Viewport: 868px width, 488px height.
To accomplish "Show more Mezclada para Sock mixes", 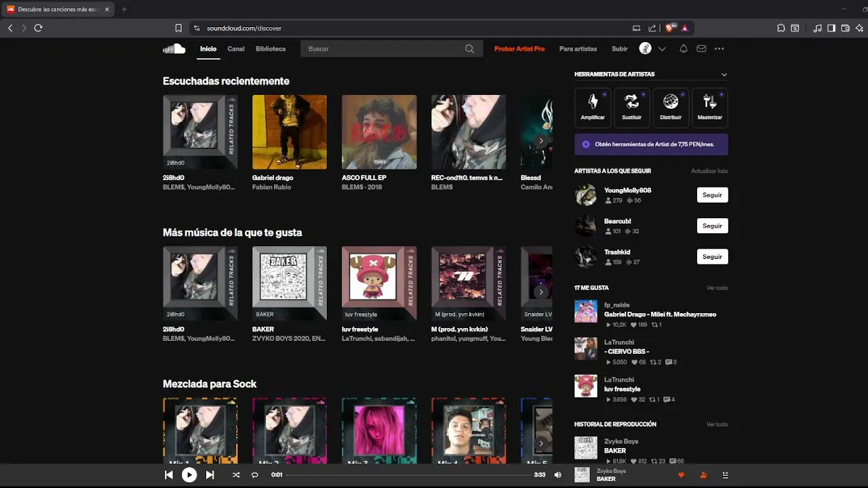I will (x=540, y=443).
